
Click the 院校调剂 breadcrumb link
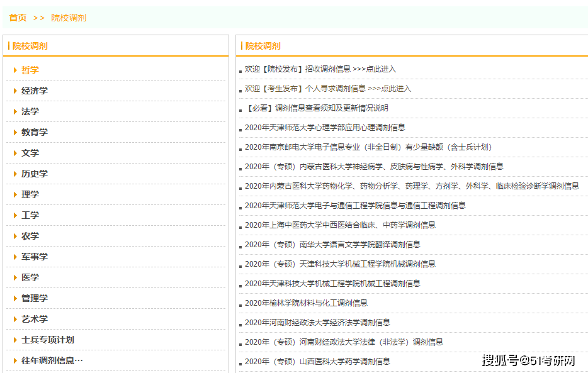pyautogui.click(x=69, y=18)
